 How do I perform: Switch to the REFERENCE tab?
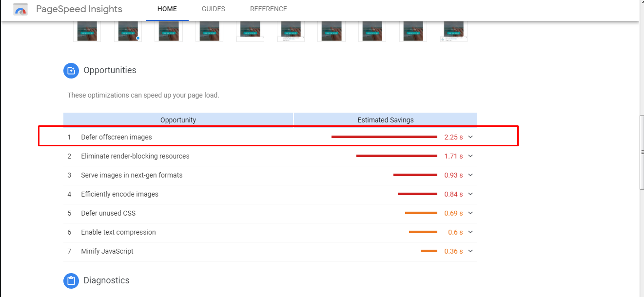pyautogui.click(x=268, y=9)
